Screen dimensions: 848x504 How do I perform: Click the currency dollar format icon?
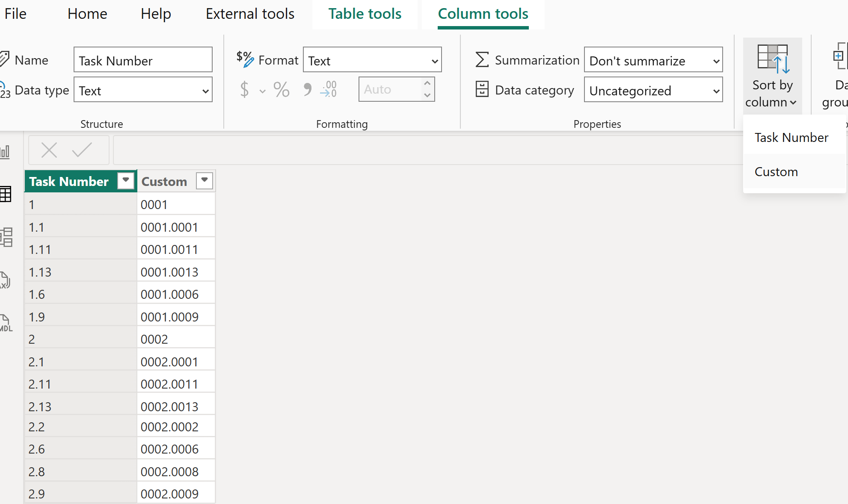244,89
